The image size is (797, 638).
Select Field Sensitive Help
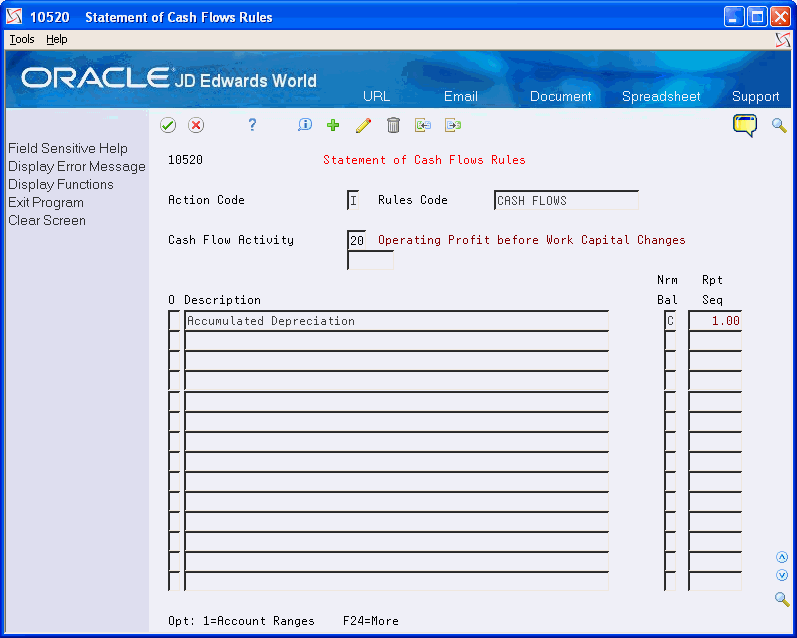click(x=68, y=148)
